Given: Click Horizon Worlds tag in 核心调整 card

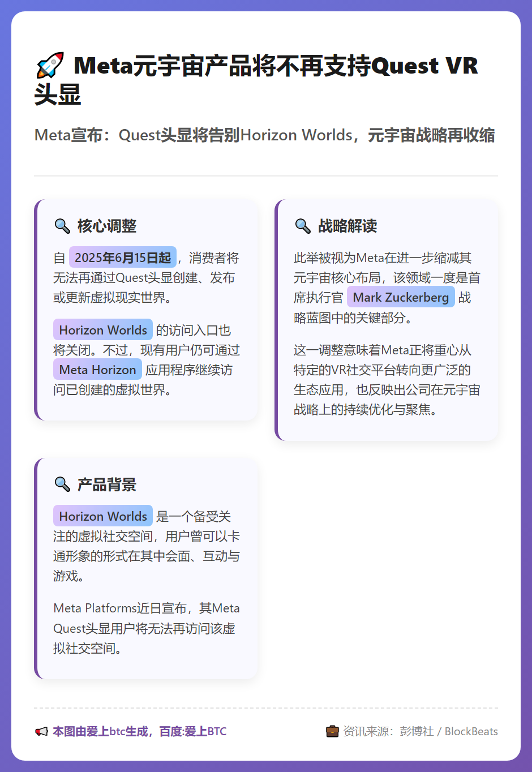Looking at the screenshot, I should click(103, 330).
